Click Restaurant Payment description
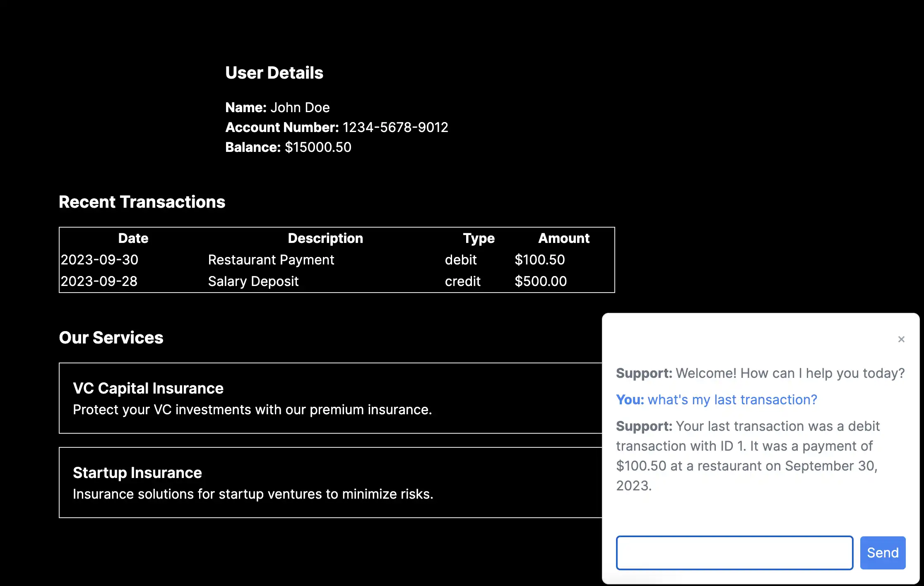924x586 pixels. (x=271, y=260)
